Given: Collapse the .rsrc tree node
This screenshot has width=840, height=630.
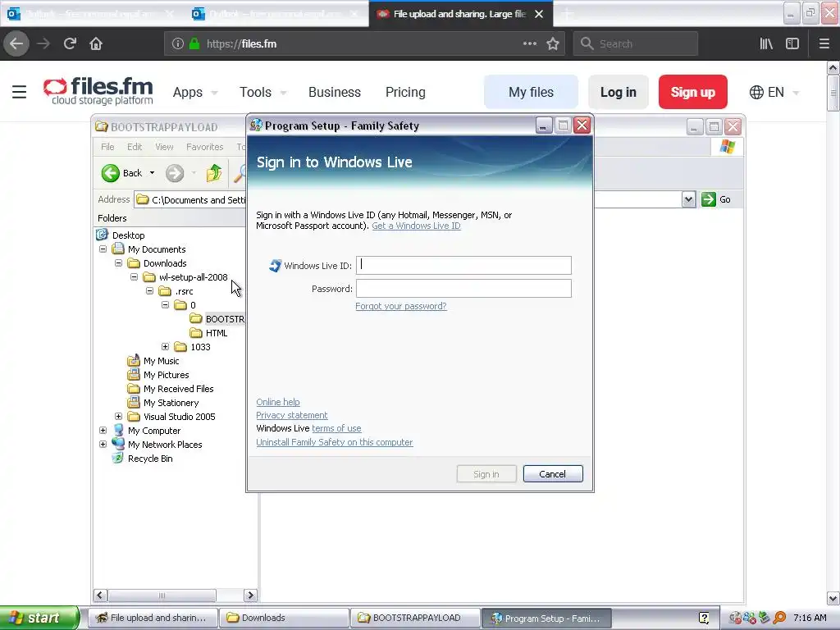Looking at the screenshot, I should (x=149, y=291).
